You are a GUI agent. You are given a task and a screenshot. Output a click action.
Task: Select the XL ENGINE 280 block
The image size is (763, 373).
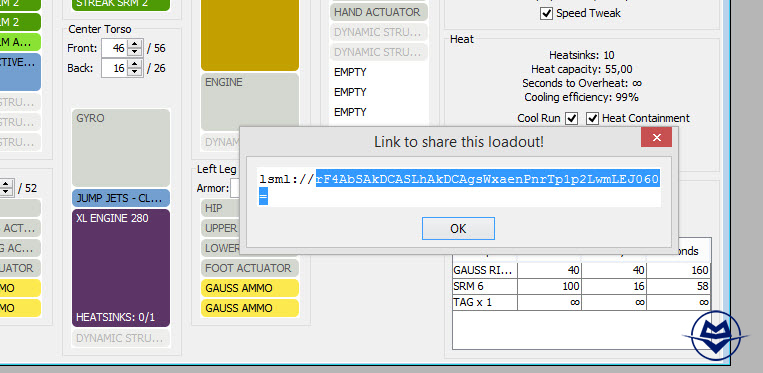[x=121, y=268]
